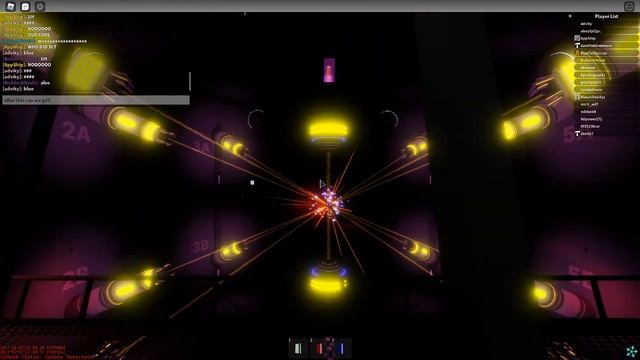Click the snowflake icon in bottom-right corner
This screenshot has height=360, width=640.
point(631,351)
